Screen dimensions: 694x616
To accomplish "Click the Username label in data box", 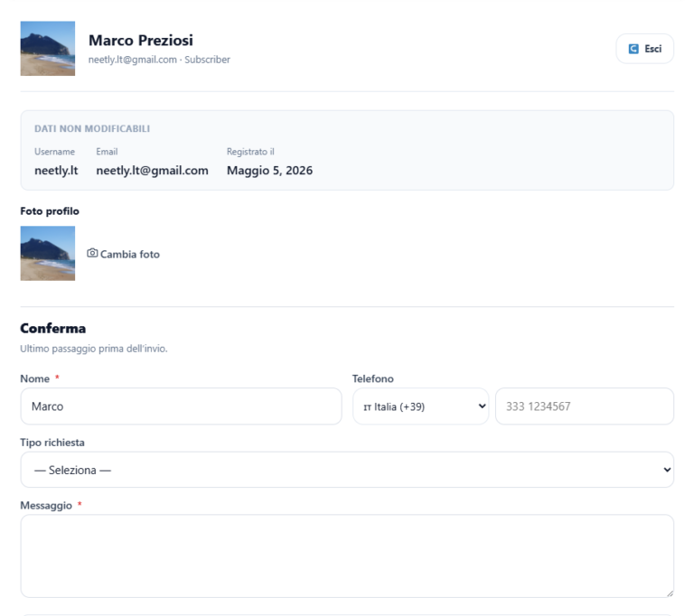I will (x=54, y=152).
